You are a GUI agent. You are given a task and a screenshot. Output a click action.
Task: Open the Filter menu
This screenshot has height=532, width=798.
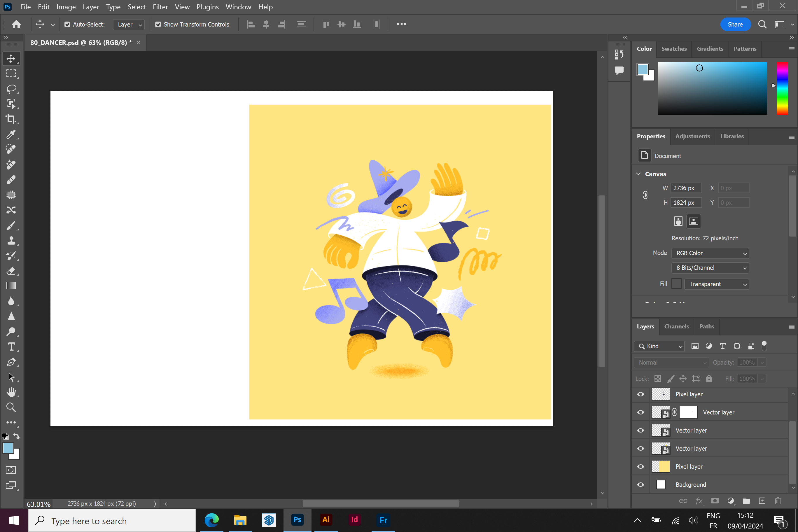(160, 7)
